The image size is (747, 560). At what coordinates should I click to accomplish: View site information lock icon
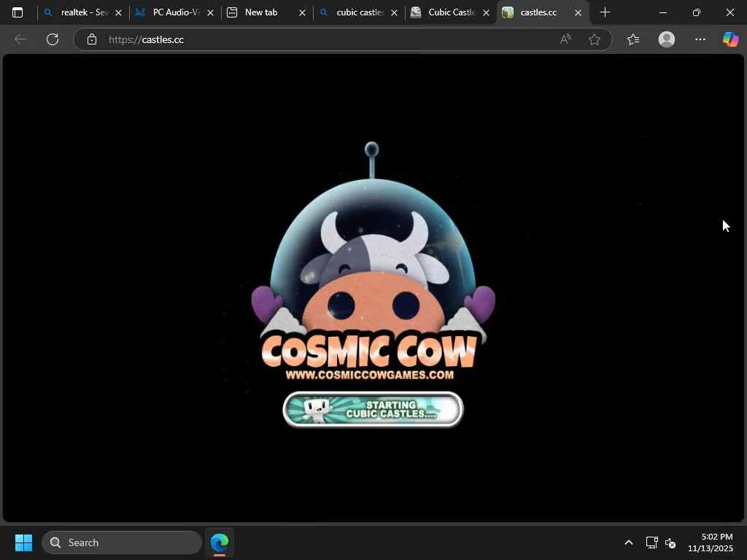coord(92,39)
